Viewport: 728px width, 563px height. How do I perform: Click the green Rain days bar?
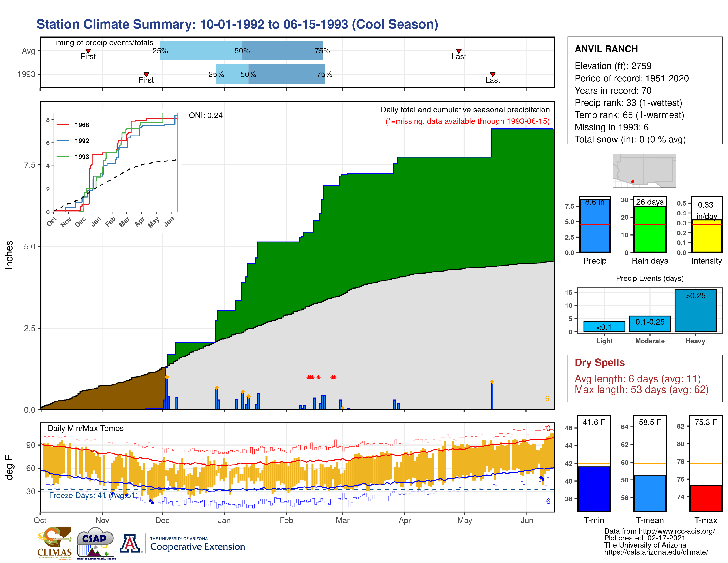[x=650, y=229]
